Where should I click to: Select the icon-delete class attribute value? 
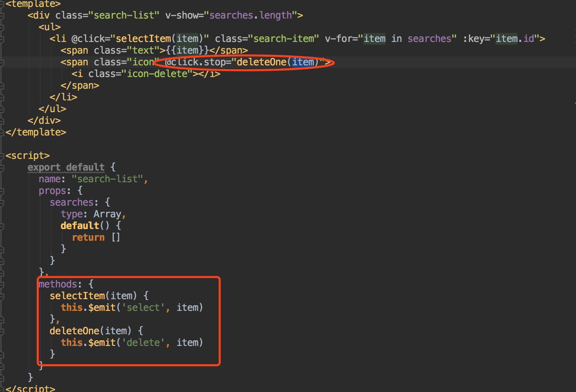pos(158,74)
